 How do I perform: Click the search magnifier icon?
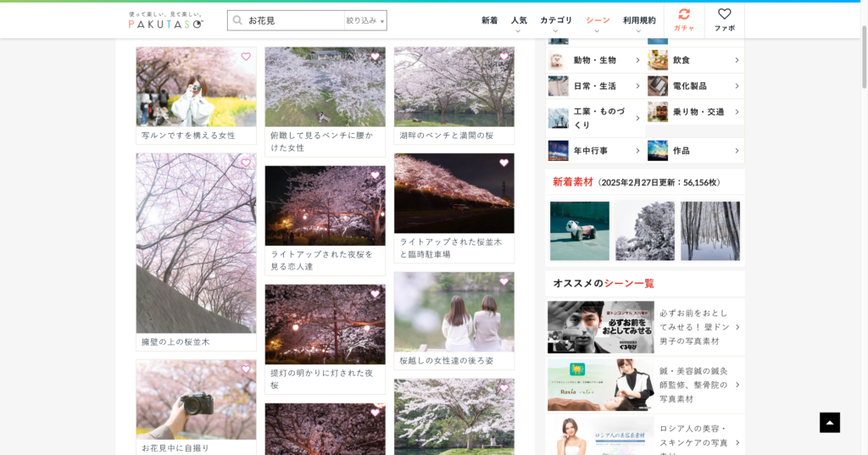click(x=238, y=20)
